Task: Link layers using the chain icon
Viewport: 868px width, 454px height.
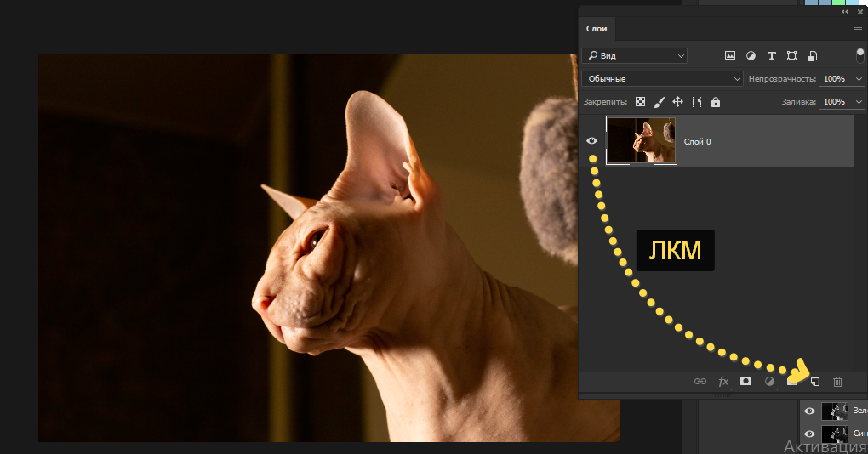Action: tap(700, 382)
